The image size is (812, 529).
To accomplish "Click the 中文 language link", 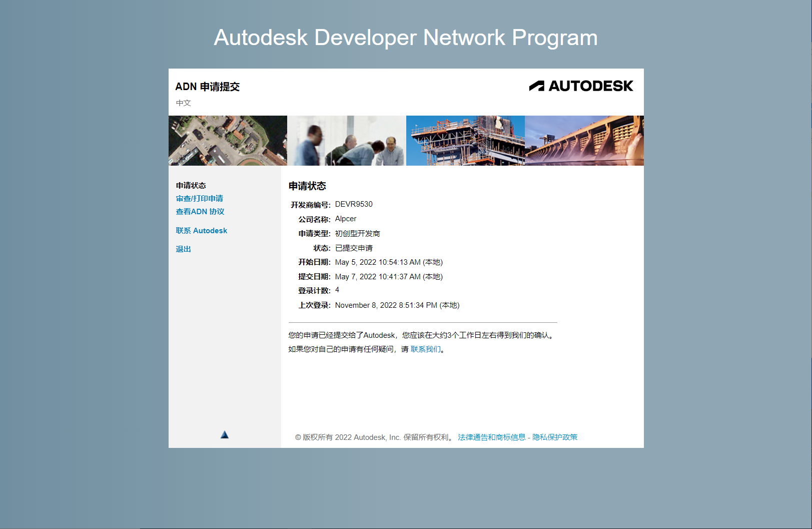I will pyautogui.click(x=183, y=103).
